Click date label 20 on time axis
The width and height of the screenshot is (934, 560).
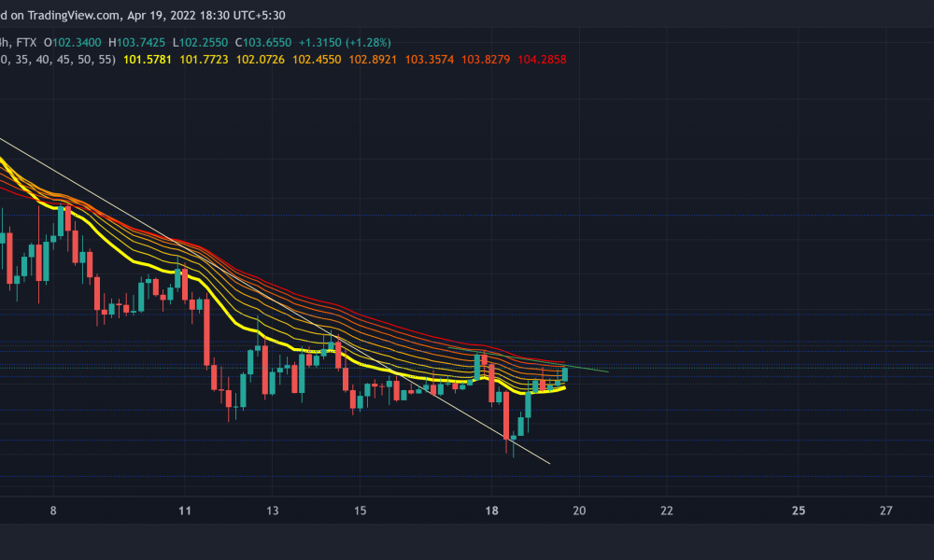pyautogui.click(x=579, y=511)
